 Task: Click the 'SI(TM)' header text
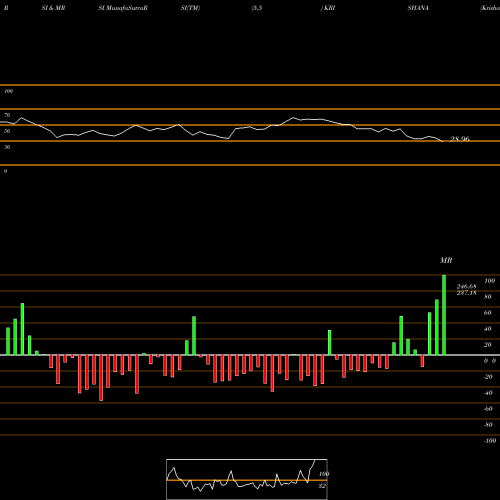tap(190, 8)
